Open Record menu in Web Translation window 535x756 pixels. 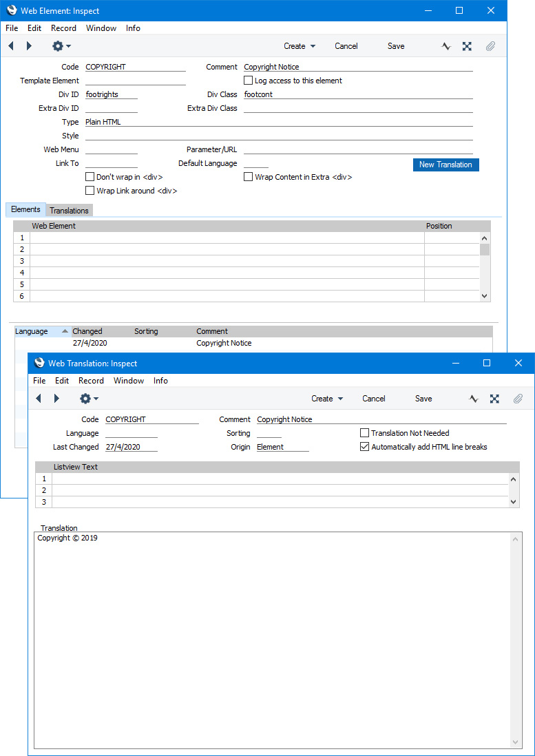coord(91,381)
